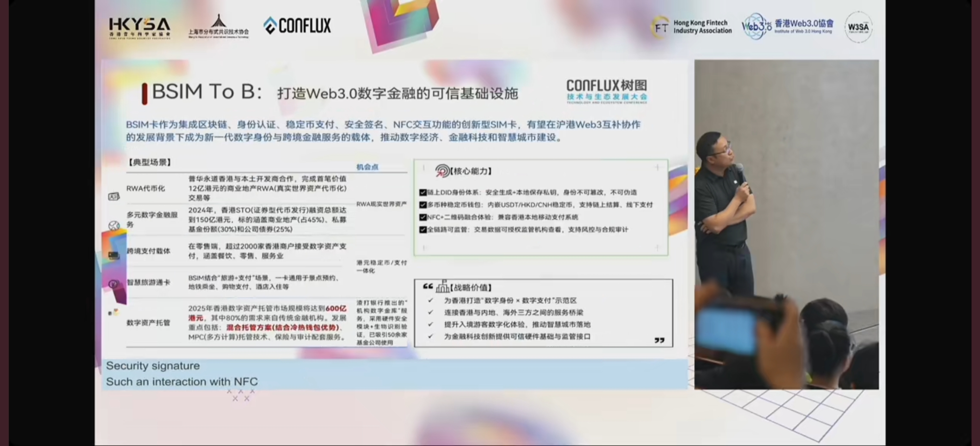Click the target icon beside 核心能力
The image size is (980, 446).
point(442,171)
